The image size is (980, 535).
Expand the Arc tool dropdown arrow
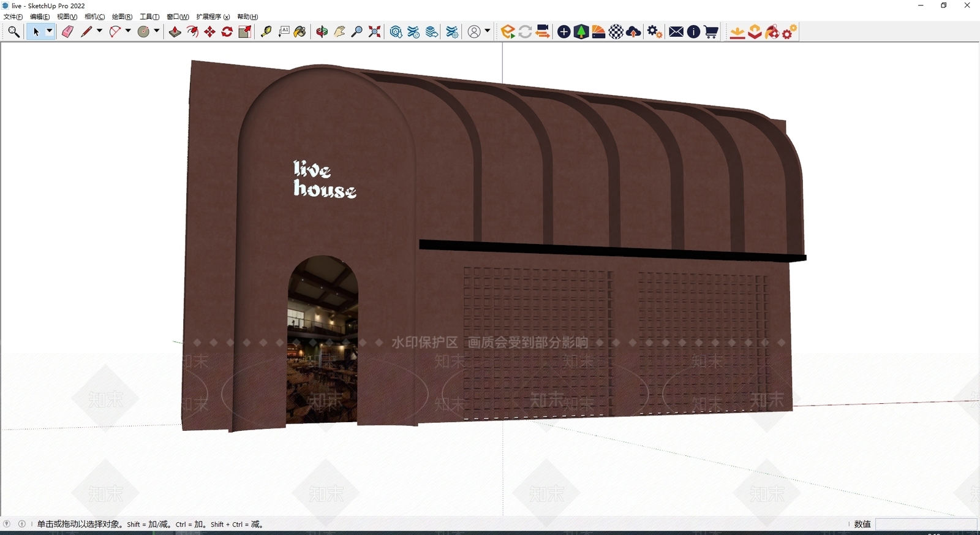coord(128,31)
